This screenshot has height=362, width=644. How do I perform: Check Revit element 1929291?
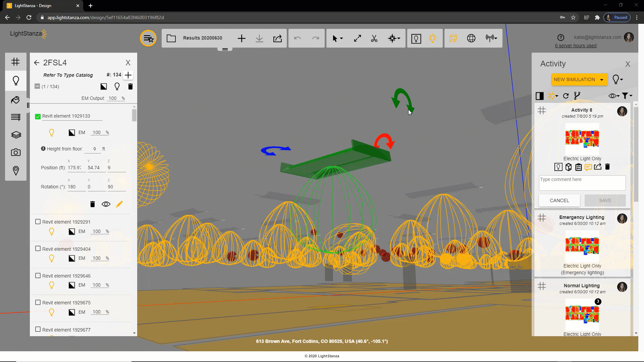[x=38, y=222]
